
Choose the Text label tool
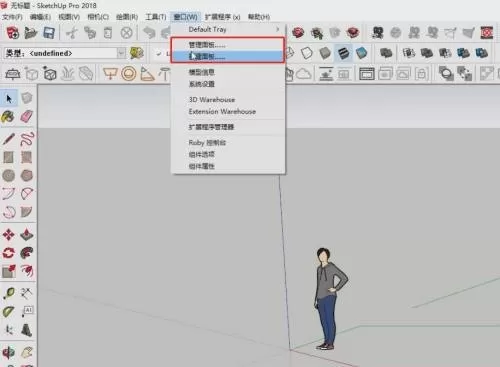pyautogui.click(x=27, y=311)
